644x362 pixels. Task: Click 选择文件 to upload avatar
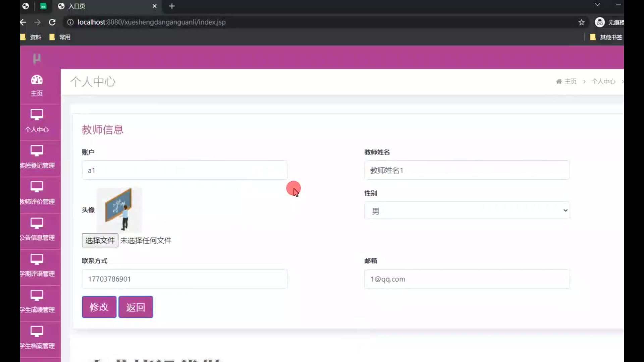click(x=100, y=240)
